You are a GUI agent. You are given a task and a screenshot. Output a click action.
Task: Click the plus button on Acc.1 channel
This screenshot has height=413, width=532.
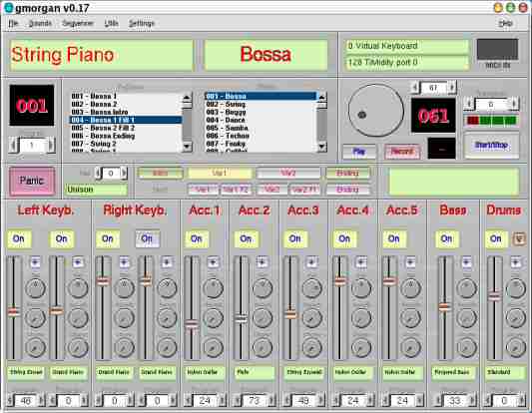click(x=213, y=262)
